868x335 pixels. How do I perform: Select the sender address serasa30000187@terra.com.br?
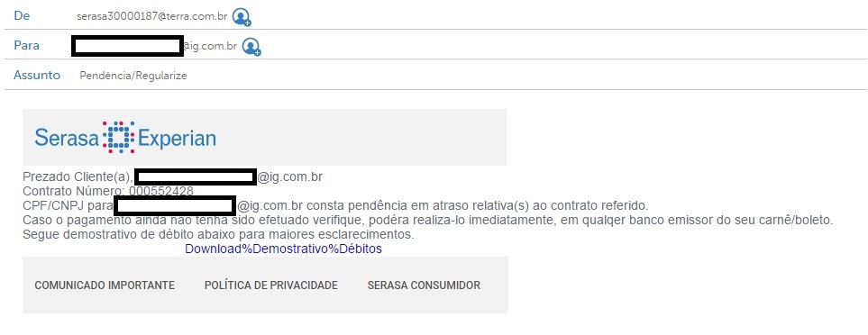click(x=152, y=16)
